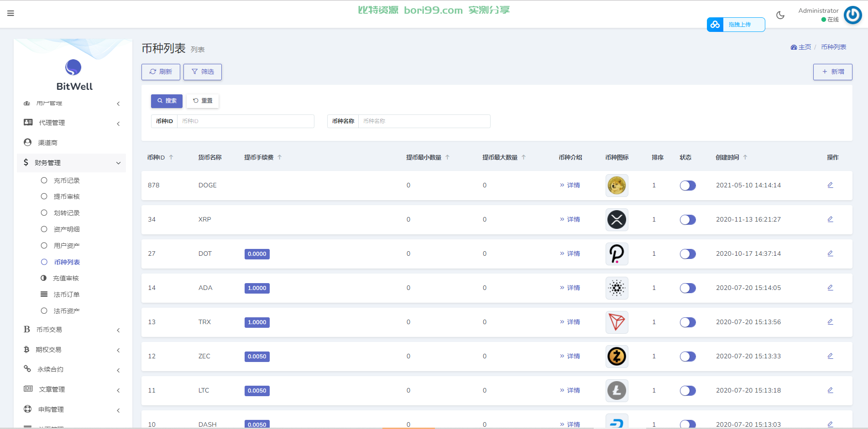
Task: Collapse the 财务管理 sidebar menu
Action: tap(72, 163)
